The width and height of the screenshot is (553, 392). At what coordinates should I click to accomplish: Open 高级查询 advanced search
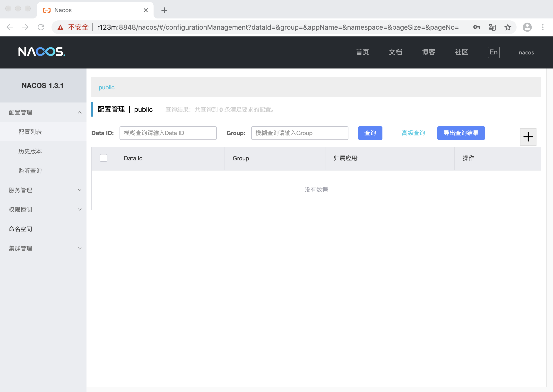click(x=413, y=133)
